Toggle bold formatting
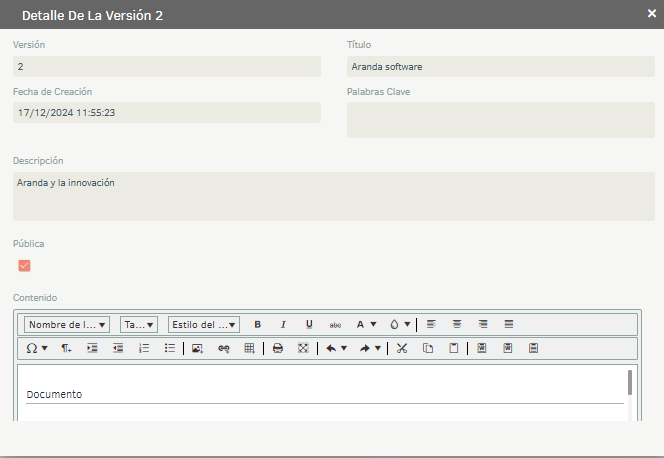Image resolution: width=664 pixels, height=458 pixels. (257, 325)
